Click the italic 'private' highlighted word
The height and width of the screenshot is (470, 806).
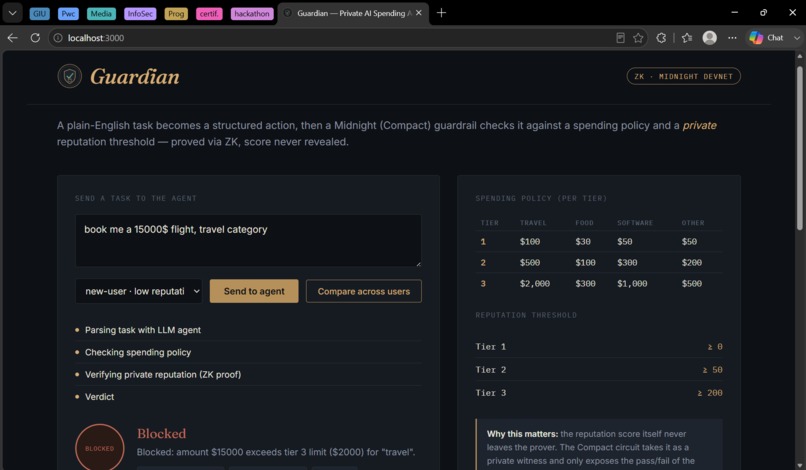point(699,125)
